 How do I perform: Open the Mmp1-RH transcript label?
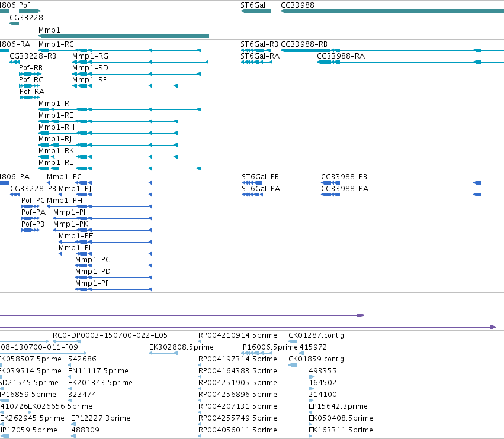57,127
